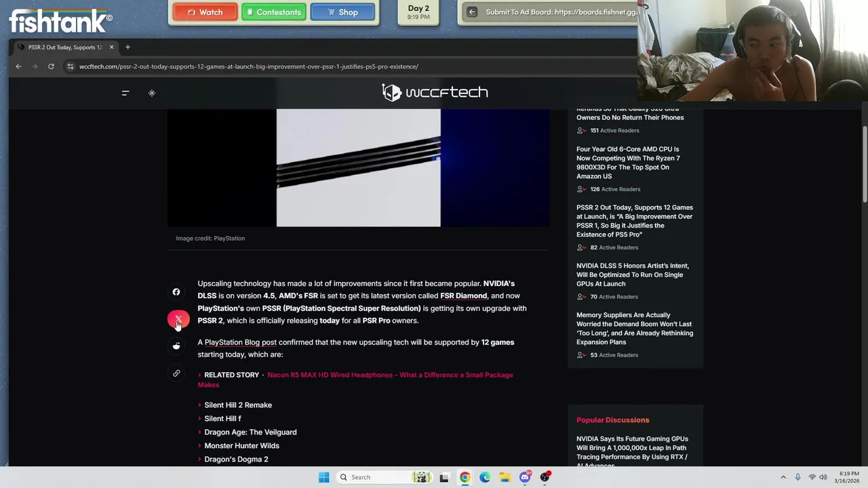
Task: Go forward in browser history
Action: (x=35, y=66)
